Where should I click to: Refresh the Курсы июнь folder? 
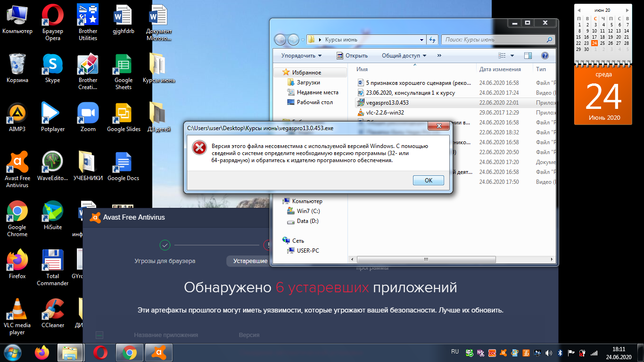[x=432, y=40]
